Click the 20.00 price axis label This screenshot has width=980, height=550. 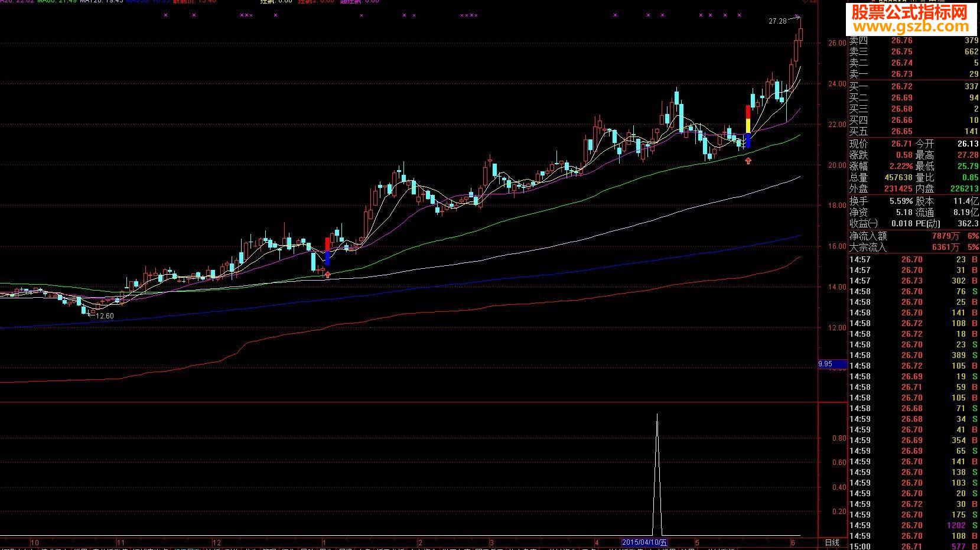click(837, 165)
